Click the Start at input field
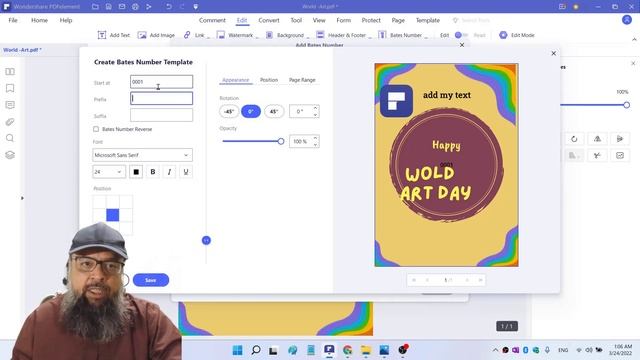The height and width of the screenshot is (360, 640). coord(162,82)
